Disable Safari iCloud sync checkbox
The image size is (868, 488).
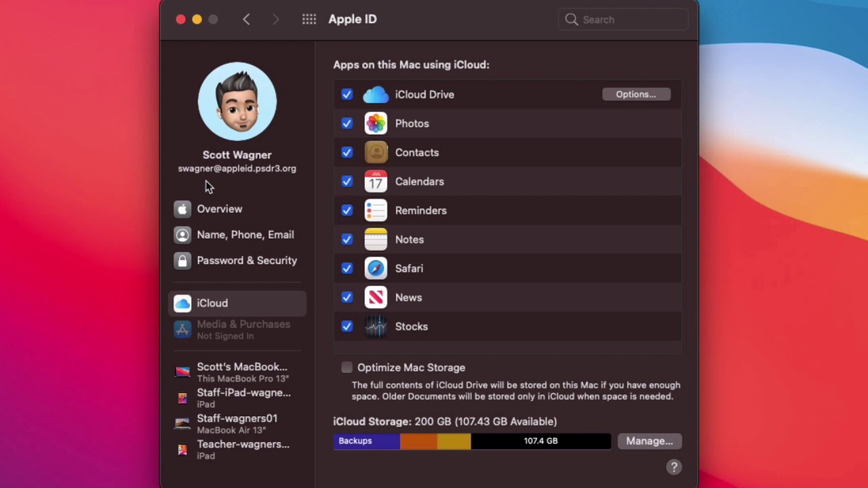coord(347,268)
